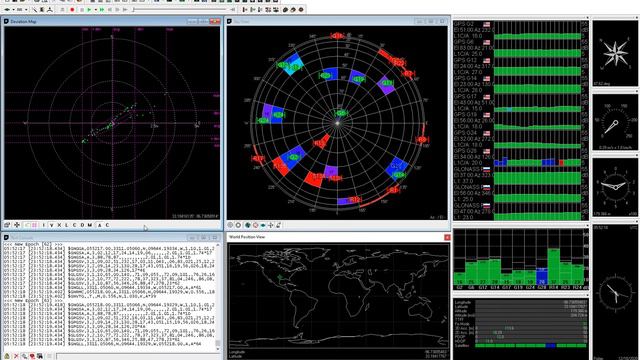Image resolution: width=640 pixels, height=360 pixels.
Task: Click the red X clear icon in Text Console
Action: pos(16,356)
